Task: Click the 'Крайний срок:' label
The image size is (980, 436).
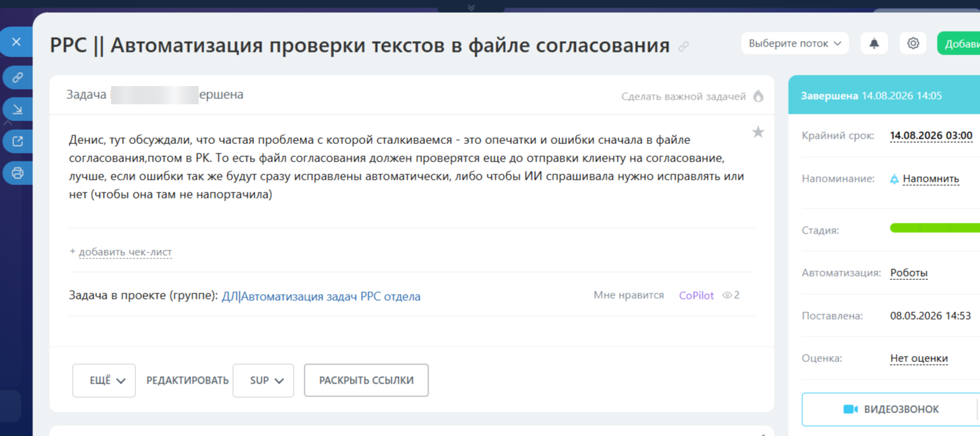Action: point(838,135)
